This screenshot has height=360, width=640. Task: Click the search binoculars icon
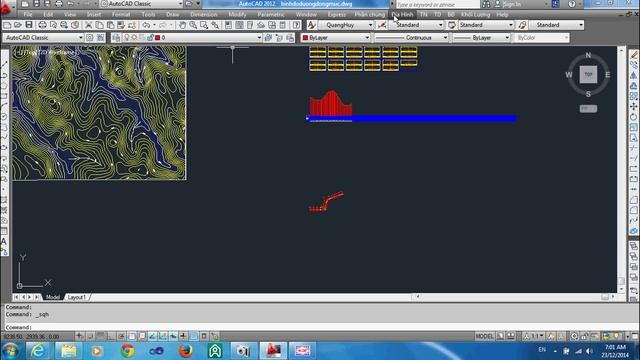tap(486, 4)
